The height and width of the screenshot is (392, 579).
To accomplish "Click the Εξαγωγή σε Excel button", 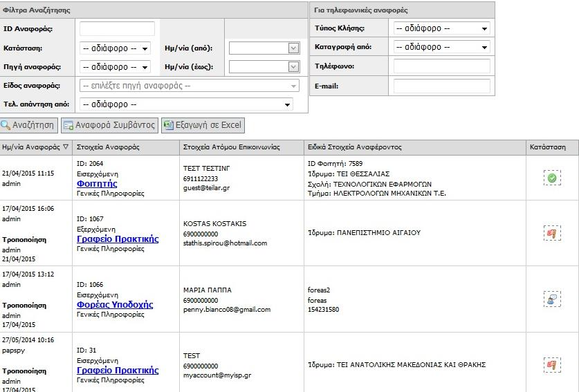I will (203, 125).
